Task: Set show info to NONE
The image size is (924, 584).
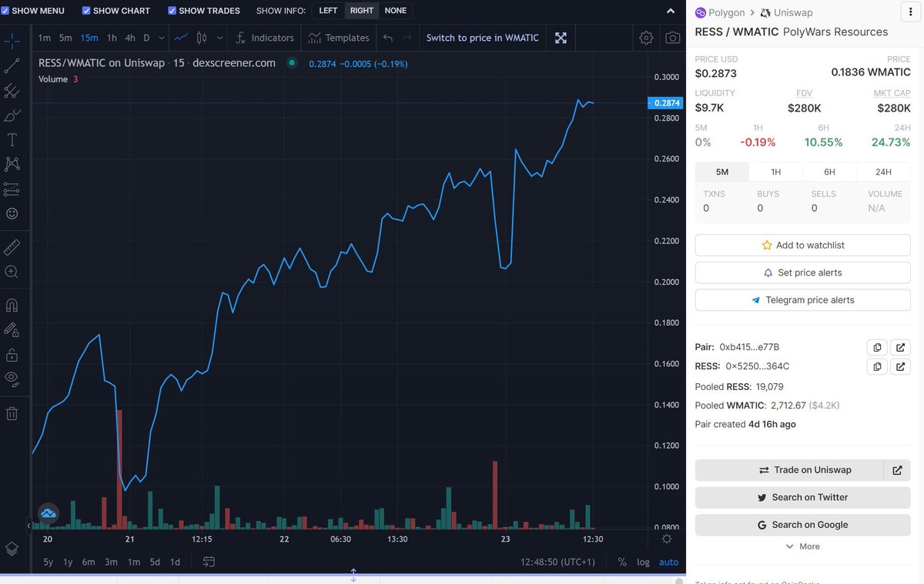Action: [x=395, y=11]
